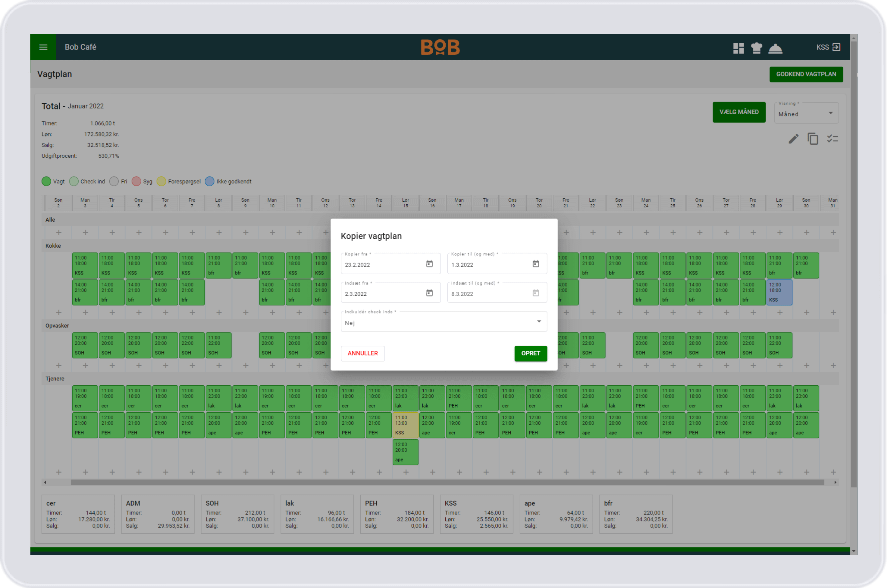Image resolution: width=888 pixels, height=588 pixels.
Task: Click the dashboard grid icon in header
Action: click(x=738, y=48)
